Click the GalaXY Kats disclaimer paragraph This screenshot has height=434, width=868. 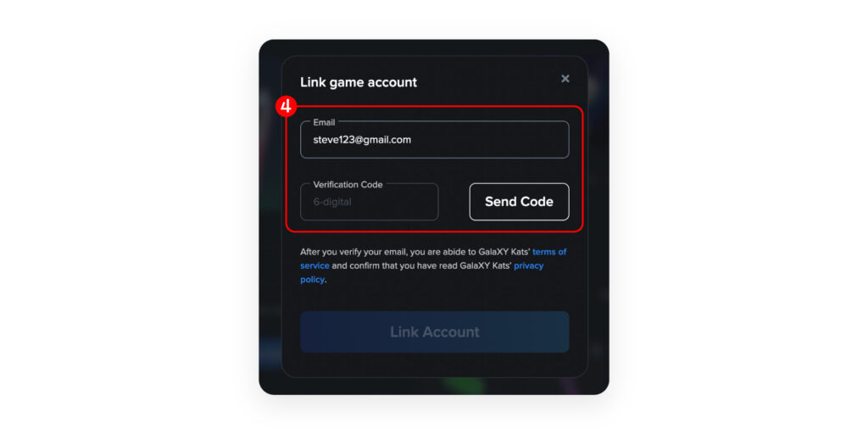tap(433, 265)
